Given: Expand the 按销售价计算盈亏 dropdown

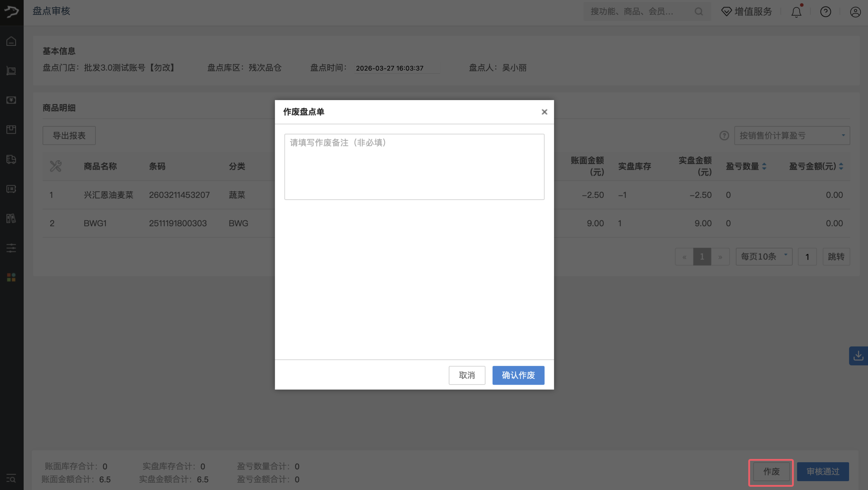Looking at the screenshot, I should (x=792, y=136).
